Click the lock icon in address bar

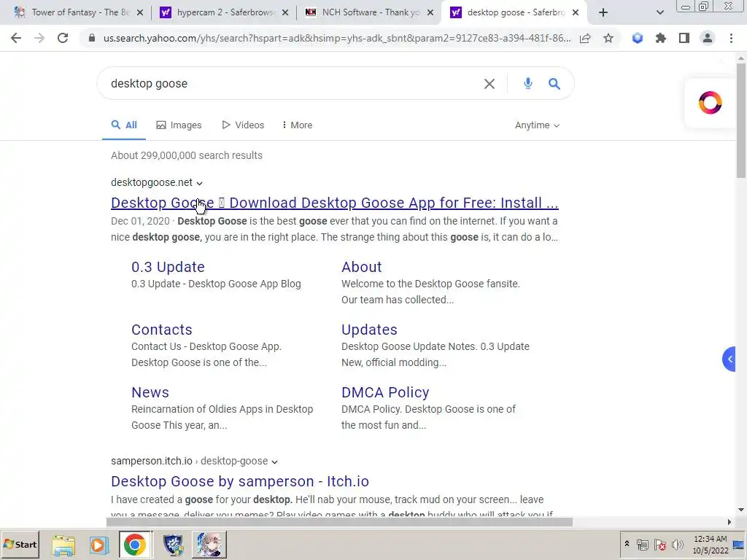[91, 38]
